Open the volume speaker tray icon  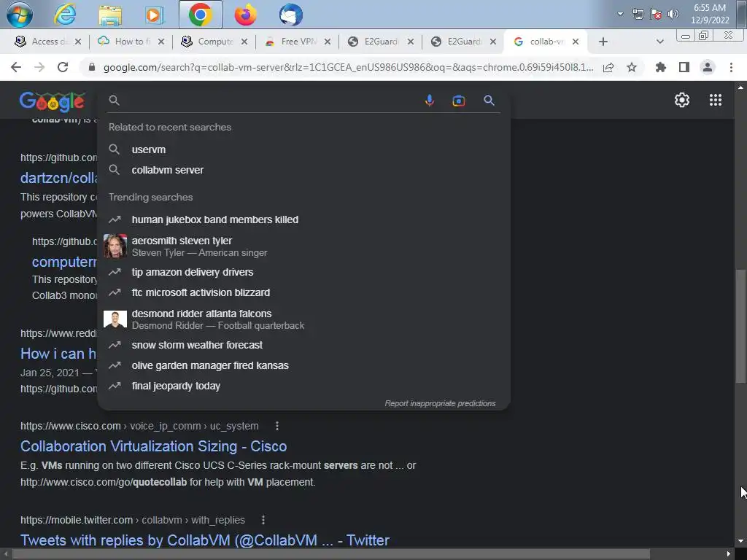coord(673,14)
